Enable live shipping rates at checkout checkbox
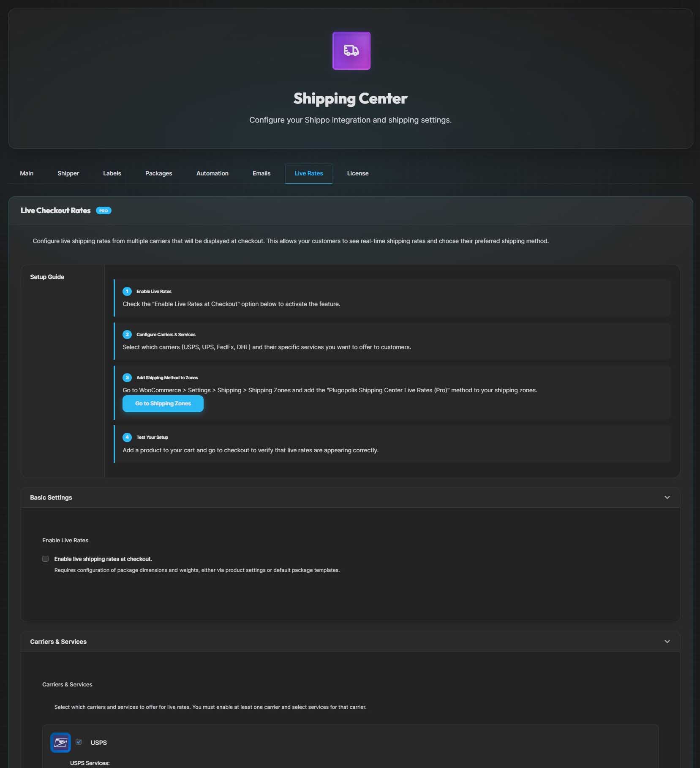Viewport: 700px width, 768px height. (46, 559)
